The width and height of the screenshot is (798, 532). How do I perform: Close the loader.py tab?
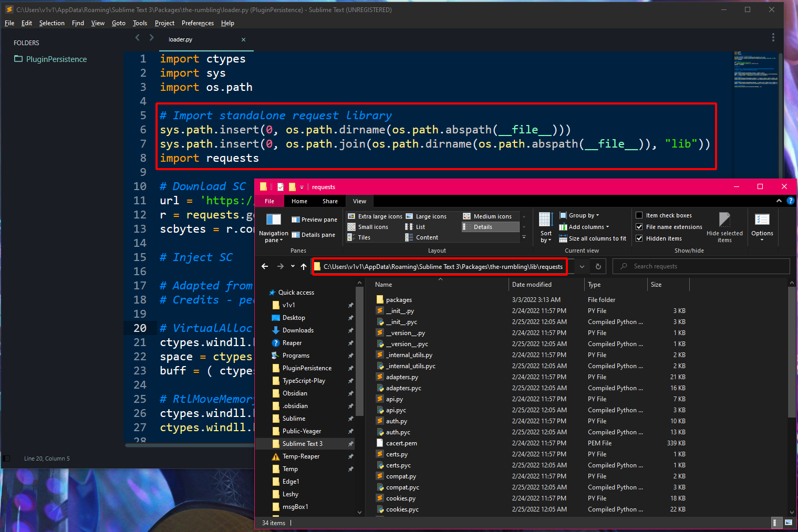[x=243, y=39]
